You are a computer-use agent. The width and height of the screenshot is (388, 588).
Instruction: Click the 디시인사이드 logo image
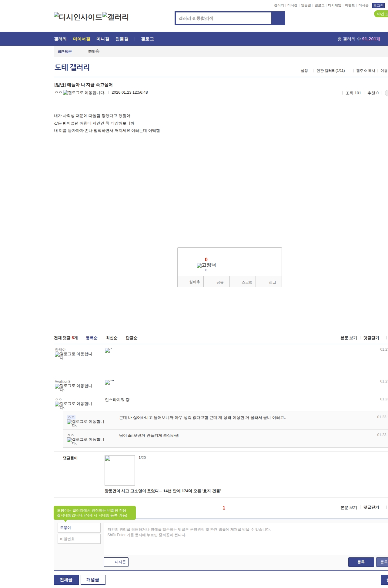click(78, 17)
